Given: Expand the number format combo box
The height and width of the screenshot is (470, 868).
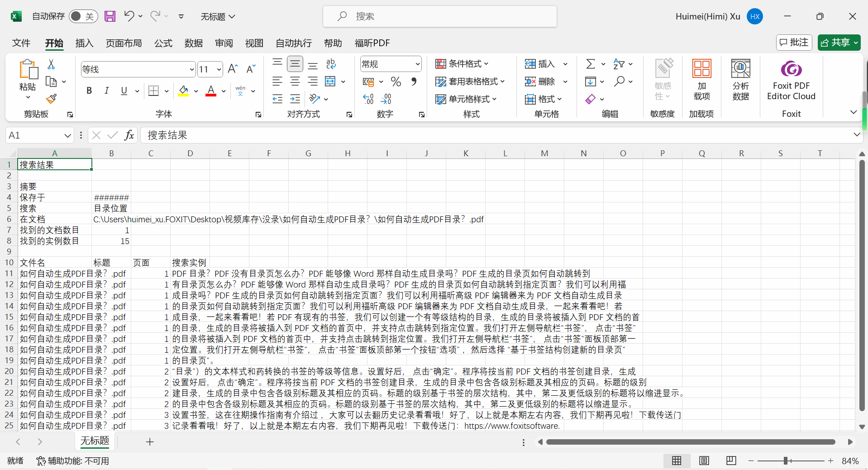Looking at the screenshot, I should pos(417,64).
